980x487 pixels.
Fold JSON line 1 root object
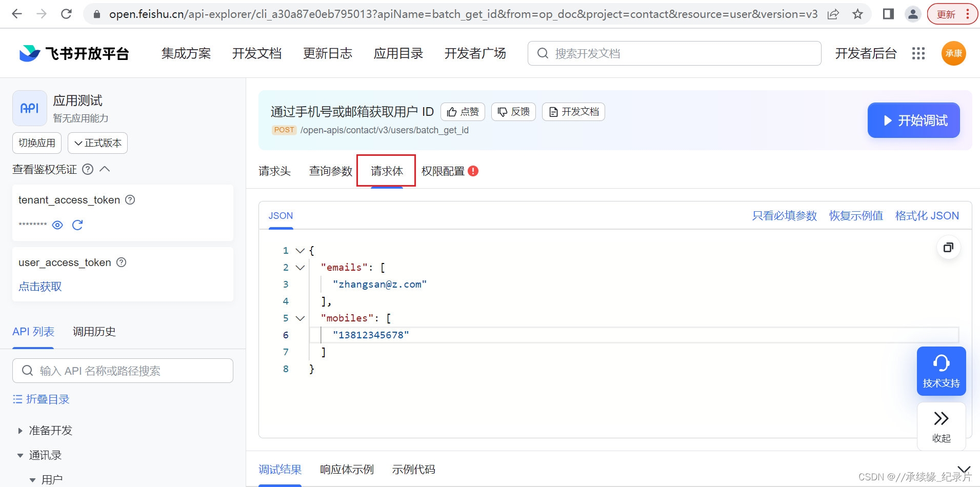click(x=301, y=251)
